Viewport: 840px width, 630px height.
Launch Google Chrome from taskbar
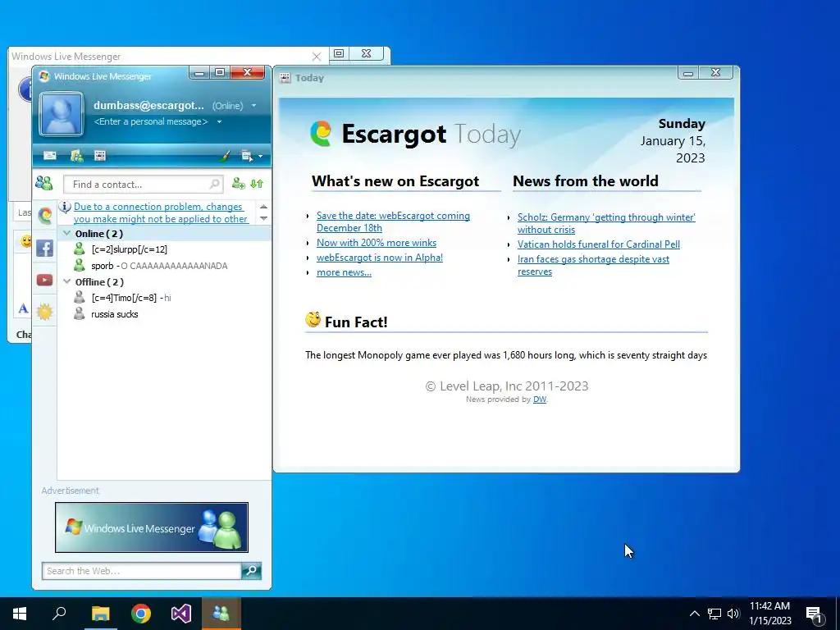(x=141, y=614)
